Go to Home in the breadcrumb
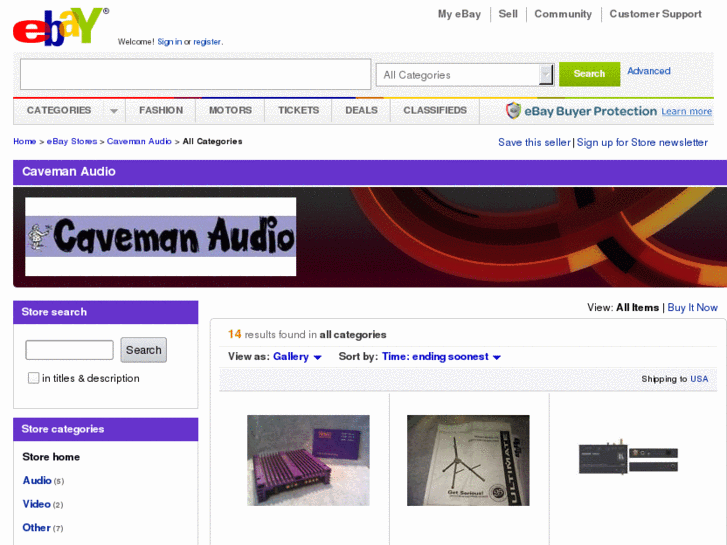 25,141
